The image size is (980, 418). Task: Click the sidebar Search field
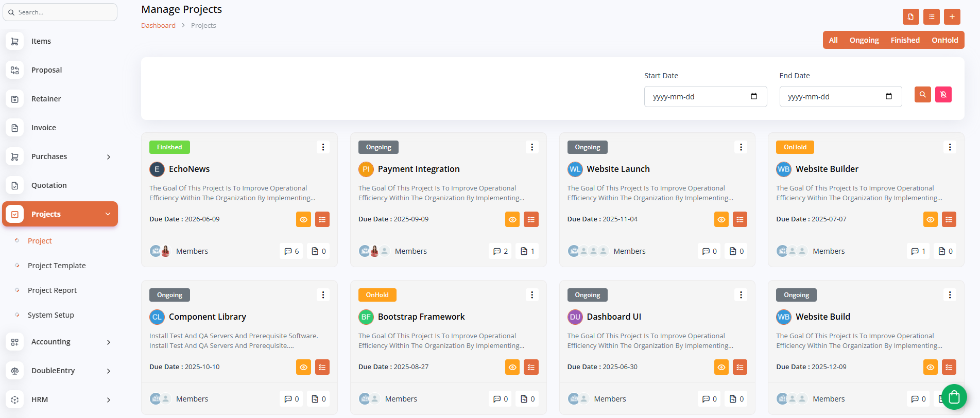click(x=60, y=12)
